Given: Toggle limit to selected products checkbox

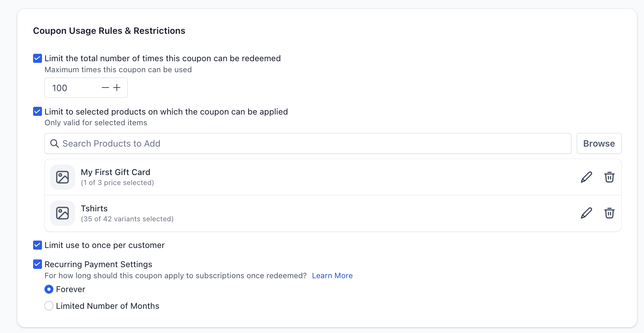Looking at the screenshot, I should pyautogui.click(x=37, y=112).
